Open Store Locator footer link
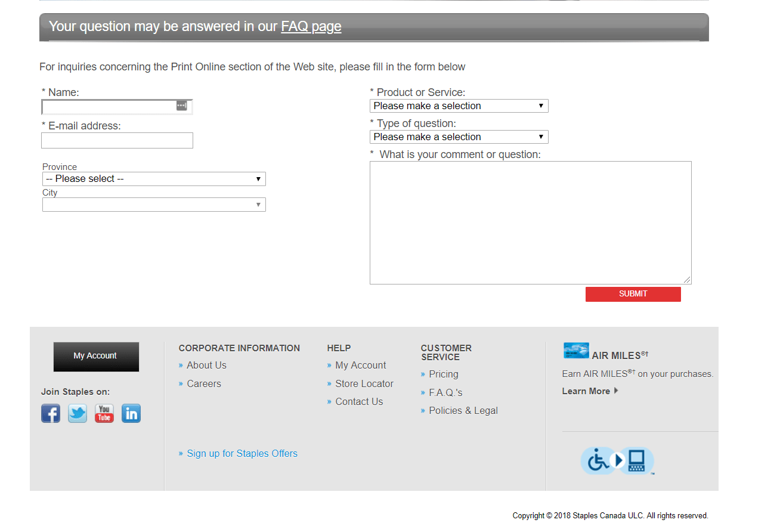Screen dimensions: 780x532 [364, 383]
